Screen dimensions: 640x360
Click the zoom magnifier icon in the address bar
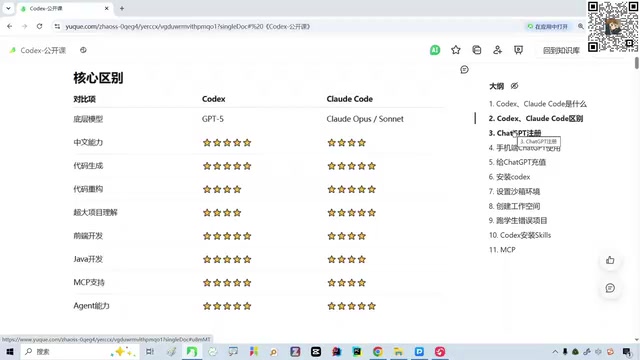(580, 26)
